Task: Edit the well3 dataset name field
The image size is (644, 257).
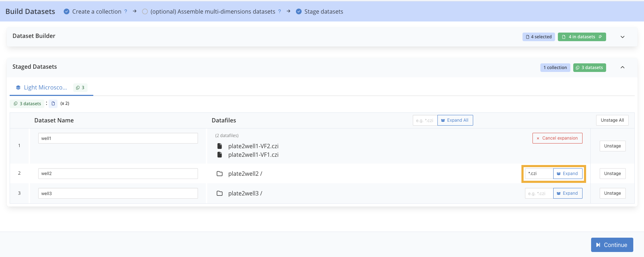Action: click(118, 193)
